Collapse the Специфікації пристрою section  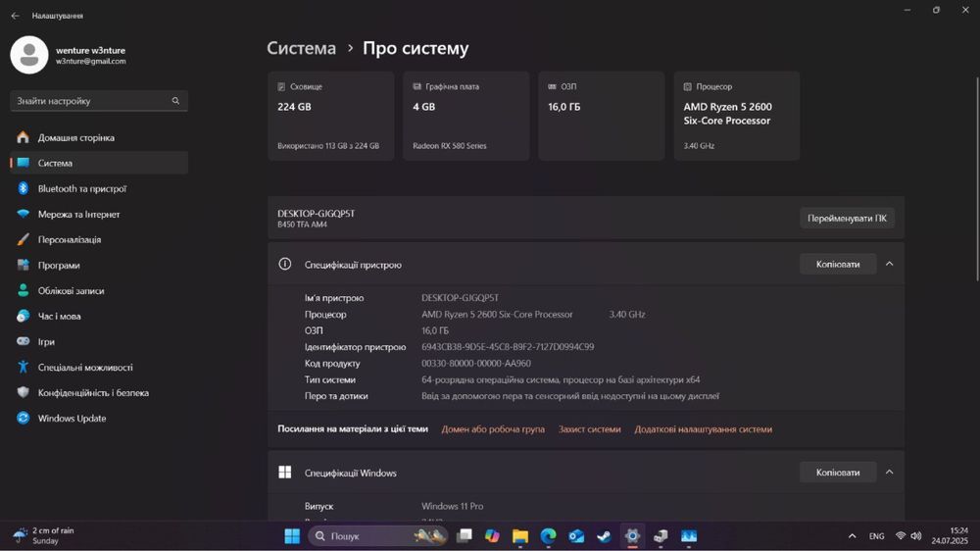890,265
